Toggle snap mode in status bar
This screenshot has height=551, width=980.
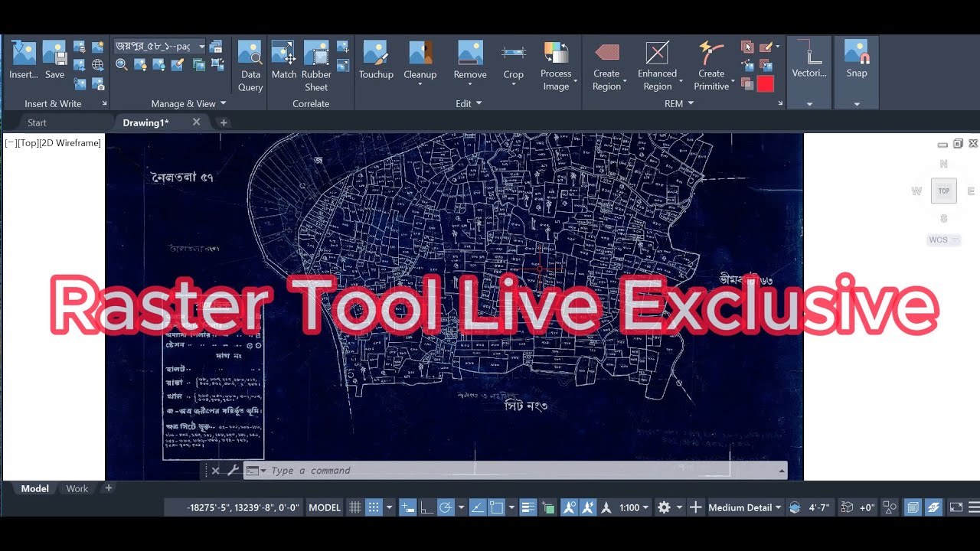tap(374, 507)
